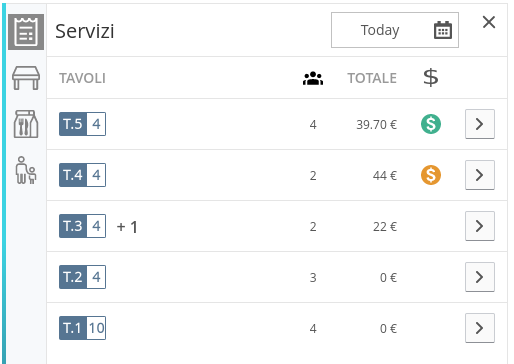The height and width of the screenshot is (364, 514).
Task: Expand T.5 row with chevron arrow
Action: click(x=480, y=124)
